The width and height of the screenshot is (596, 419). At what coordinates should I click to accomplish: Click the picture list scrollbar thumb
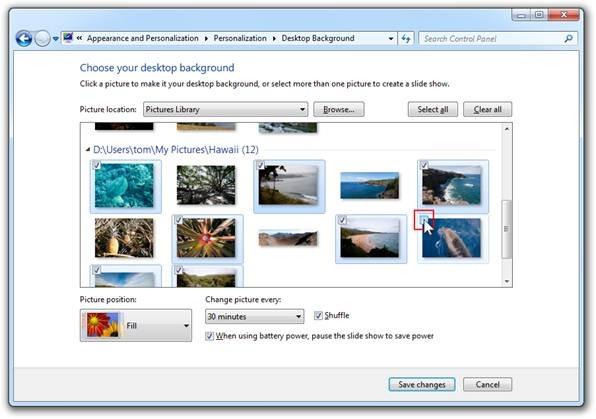click(x=507, y=229)
